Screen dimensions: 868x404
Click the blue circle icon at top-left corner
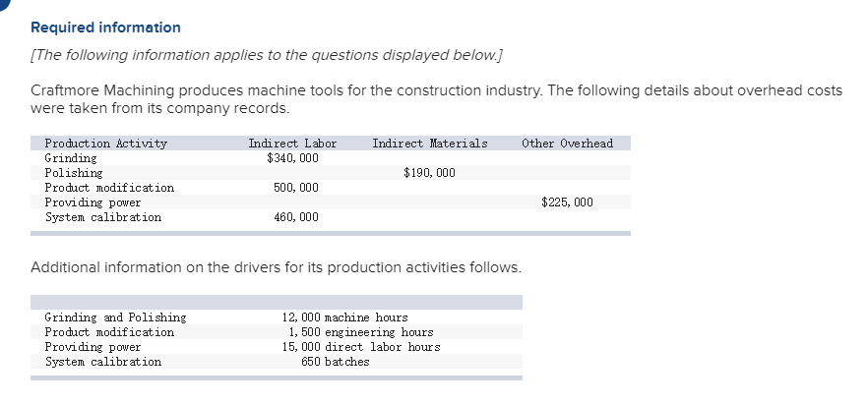pyautogui.click(x=3, y=3)
